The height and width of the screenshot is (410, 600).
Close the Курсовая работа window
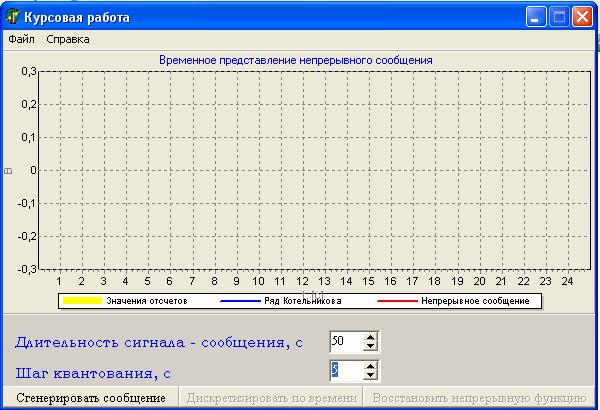582,17
